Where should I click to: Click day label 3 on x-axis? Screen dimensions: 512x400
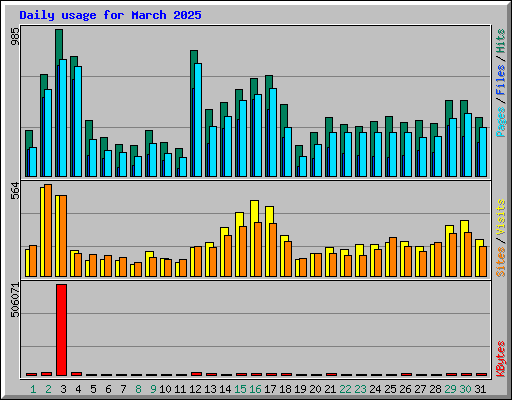[63, 389]
